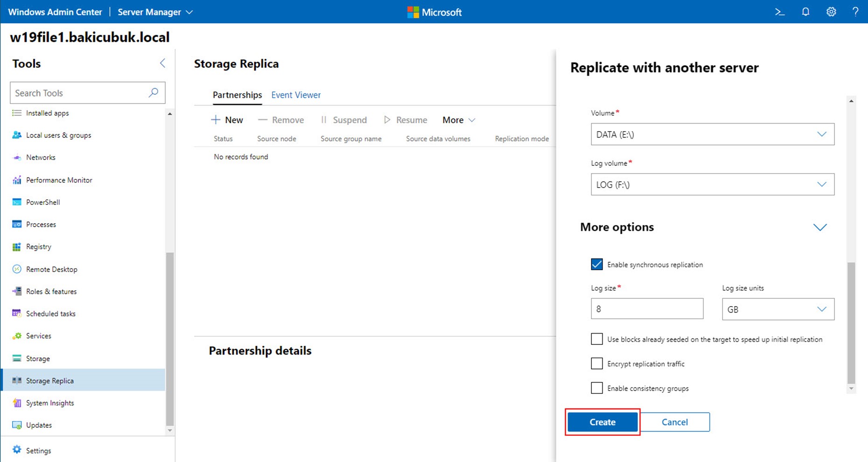Click the 'No records found' text

click(x=241, y=157)
